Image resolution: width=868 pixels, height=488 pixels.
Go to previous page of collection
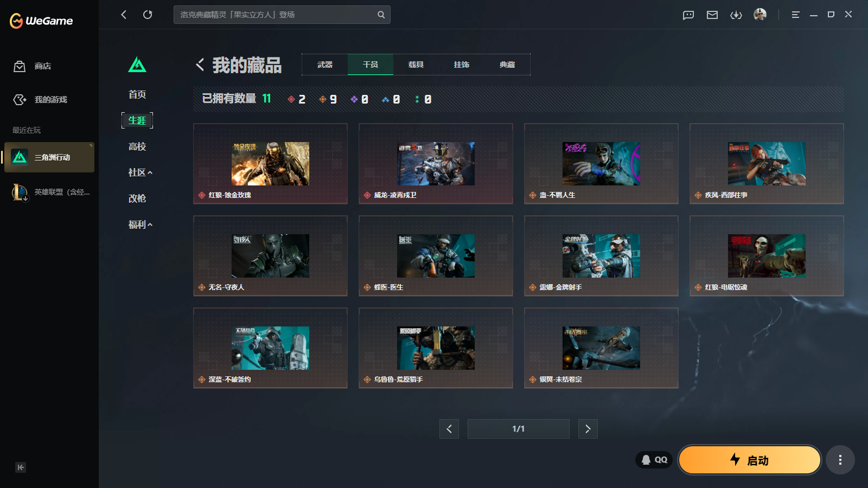(x=449, y=429)
